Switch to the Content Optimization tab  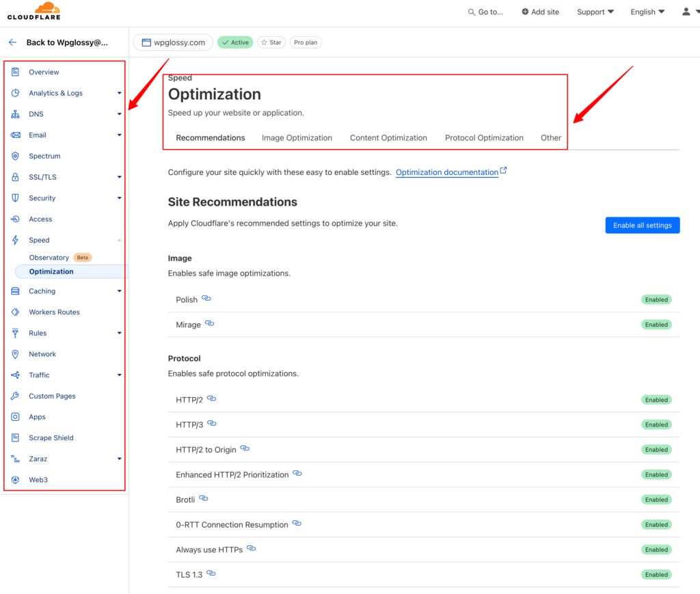388,138
